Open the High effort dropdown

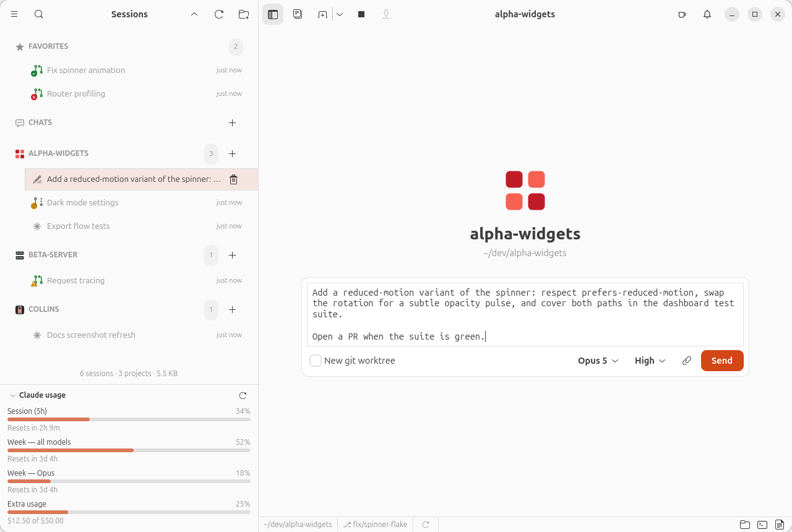(x=650, y=361)
